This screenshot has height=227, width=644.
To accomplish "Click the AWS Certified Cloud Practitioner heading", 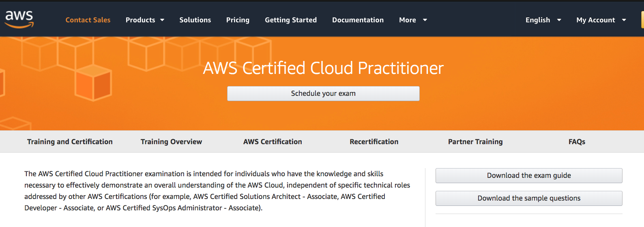I will 323,68.
